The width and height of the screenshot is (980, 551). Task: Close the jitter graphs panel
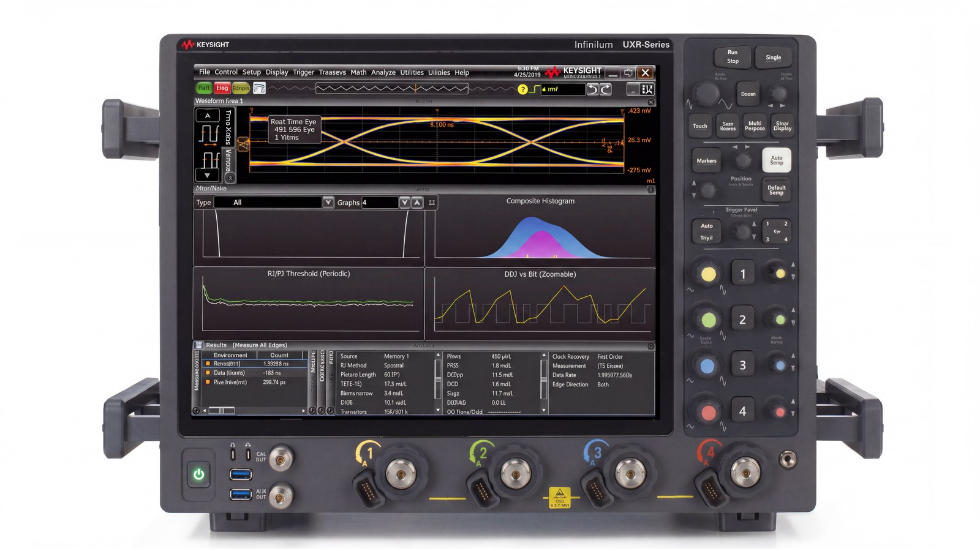pyautogui.click(x=650, y=190)
